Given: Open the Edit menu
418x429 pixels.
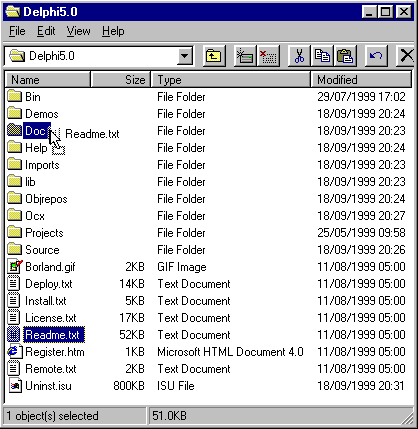Looking at the screenshot, I should tap(46, 31).
